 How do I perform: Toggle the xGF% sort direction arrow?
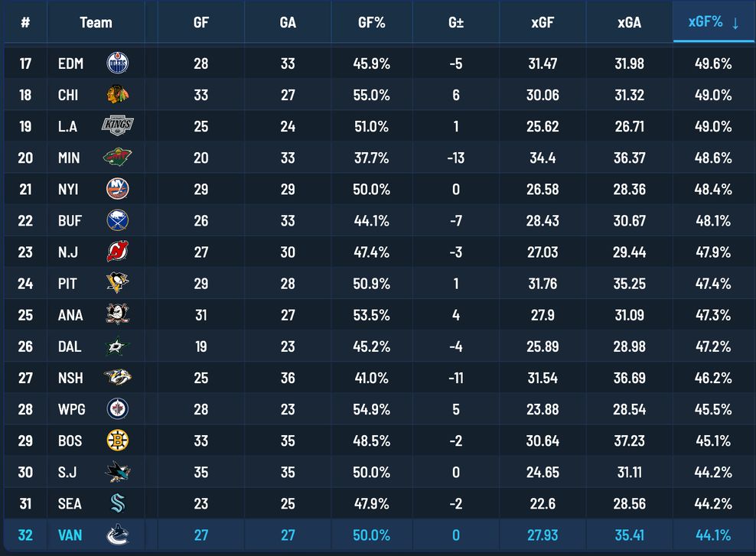(x=735, y=22)
